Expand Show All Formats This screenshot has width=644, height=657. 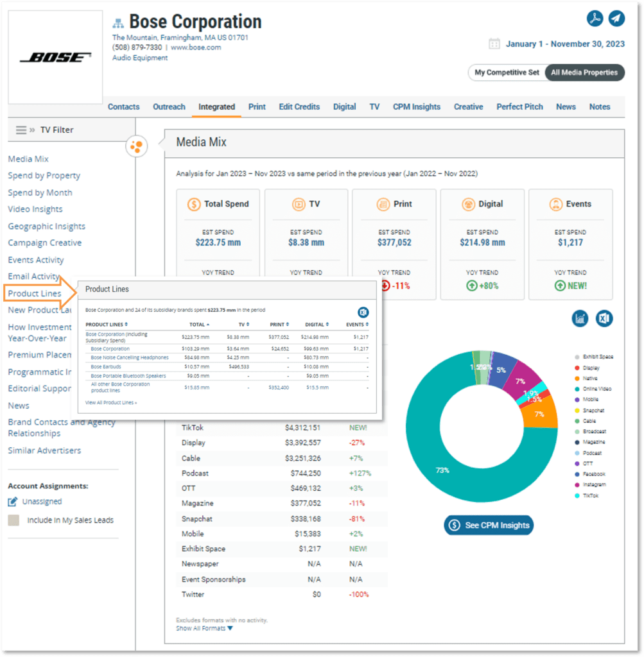(204, 628)
